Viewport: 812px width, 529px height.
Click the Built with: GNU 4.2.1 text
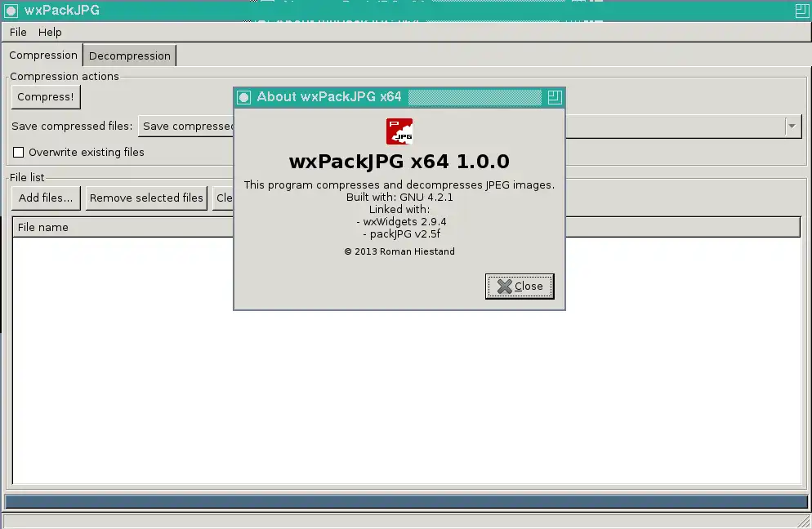pyautogui.click(x=399, y=198)
